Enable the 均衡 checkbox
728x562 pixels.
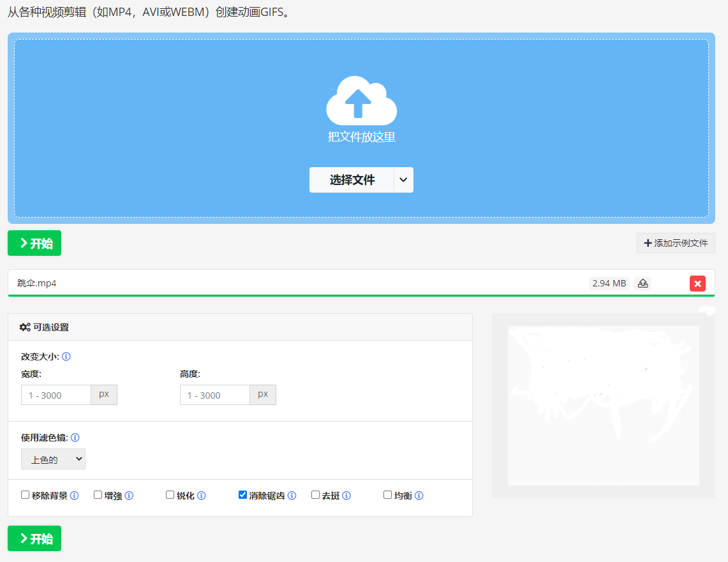click(387, 495)
